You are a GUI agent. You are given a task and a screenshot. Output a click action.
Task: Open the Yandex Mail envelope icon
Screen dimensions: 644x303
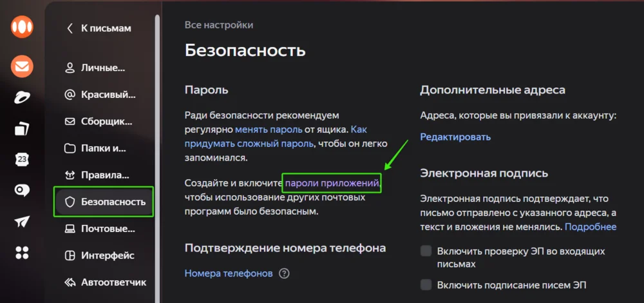(22, 66)
